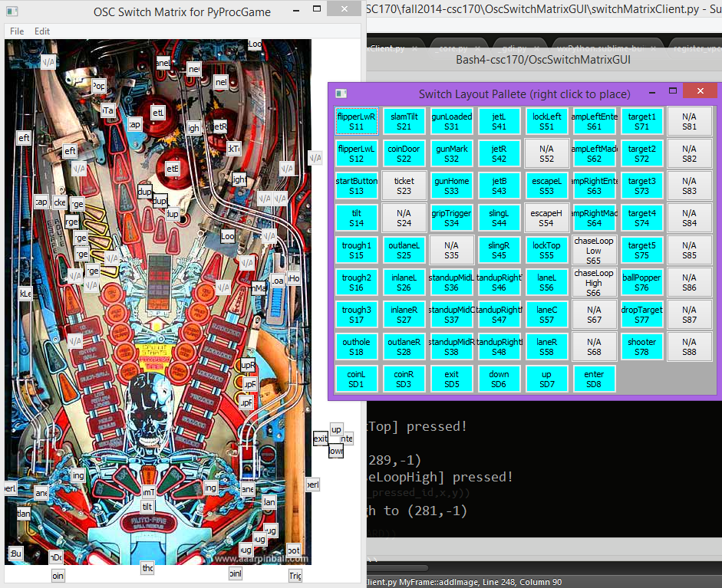Click trough1 S15 switch

click(356, 250)
